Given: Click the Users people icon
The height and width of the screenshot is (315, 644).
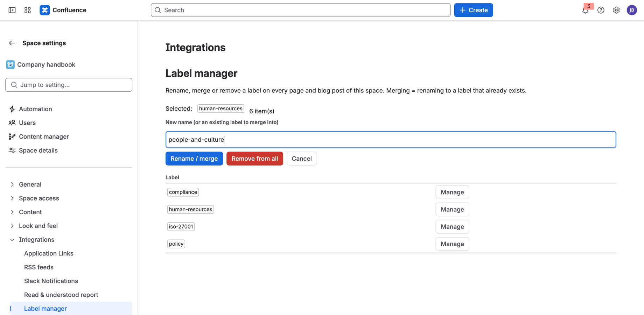Looking at the screenshot, I should point(12,123).
